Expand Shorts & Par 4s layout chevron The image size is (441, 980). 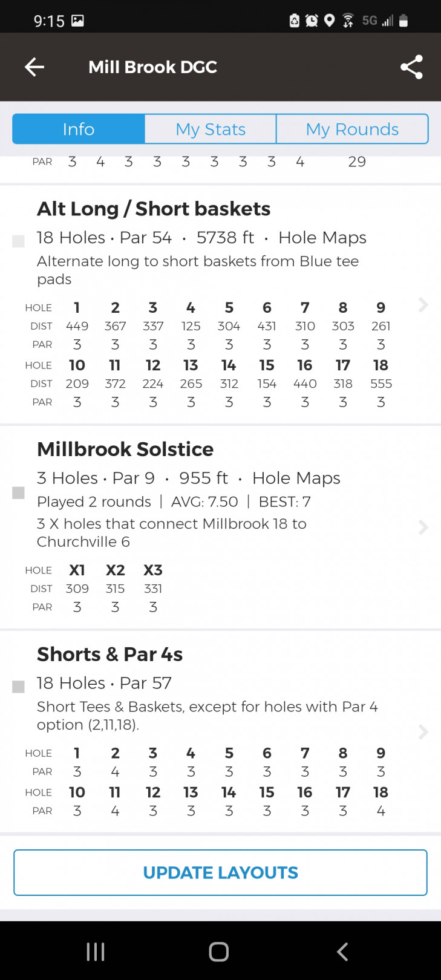[x=423, y=732]
